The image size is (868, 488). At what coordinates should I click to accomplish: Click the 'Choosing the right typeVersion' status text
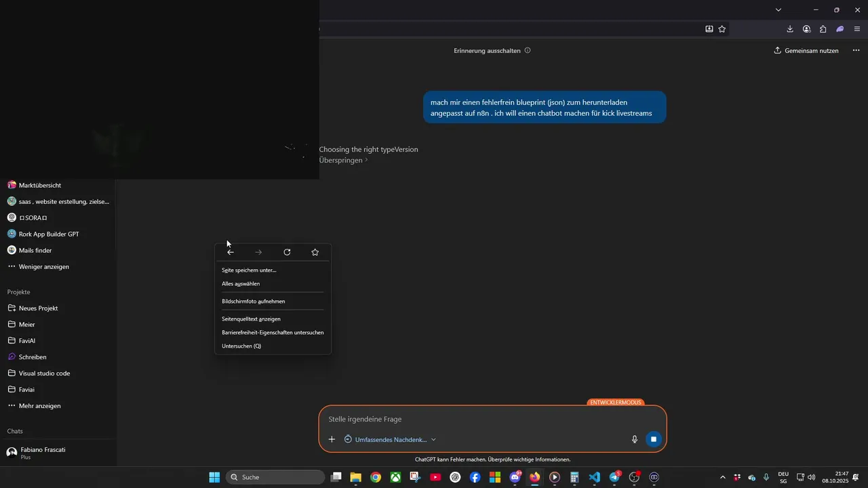[368, 149]
